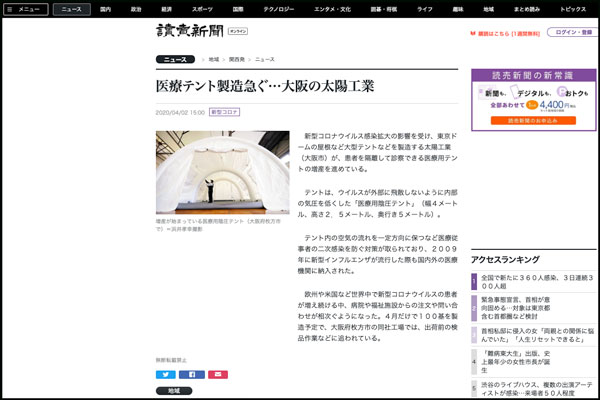This screenshot has width=600, height=400.
Task: Share article on Twitter
Action: [165, 374]
